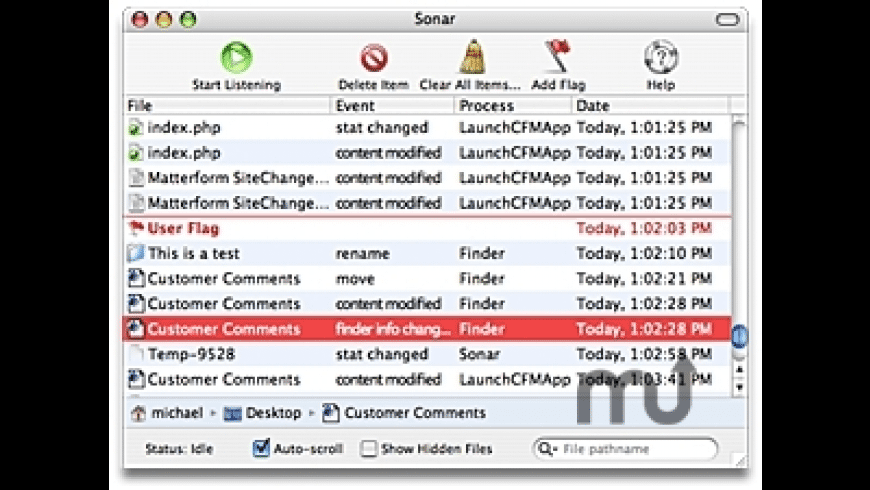The width and height of the screenshot is (870, 490).
Task: Click the green Start Listening play icon
Action: pyautogui.click(x=236, y=57)
